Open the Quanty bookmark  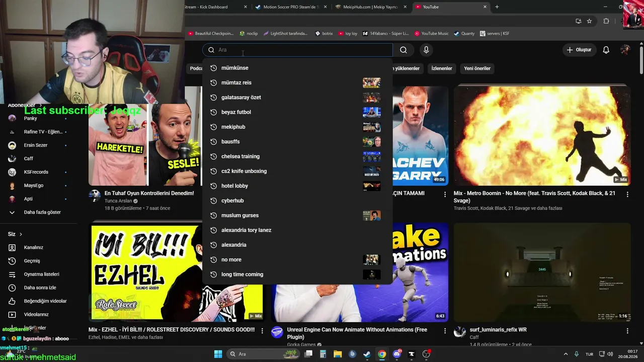coord(464,34)
